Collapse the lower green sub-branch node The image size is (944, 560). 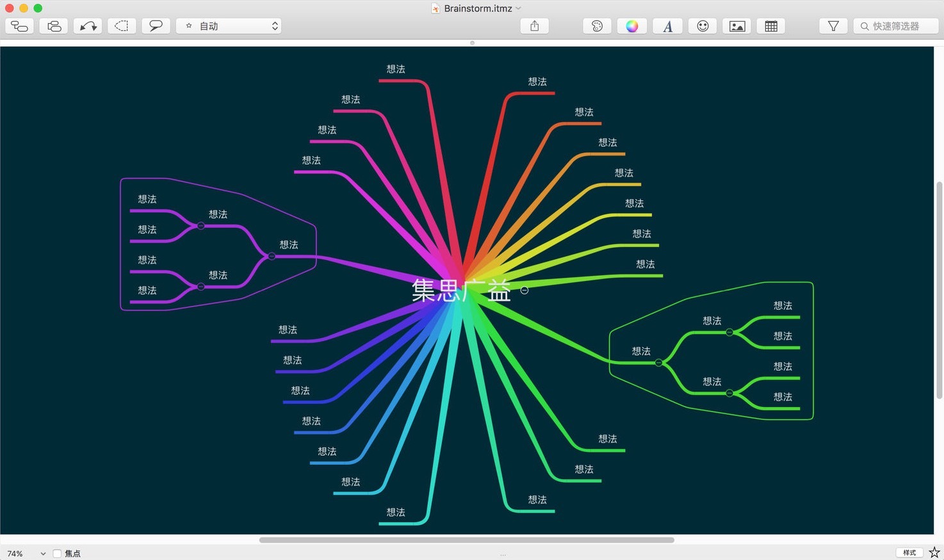(x=729, y=393)
